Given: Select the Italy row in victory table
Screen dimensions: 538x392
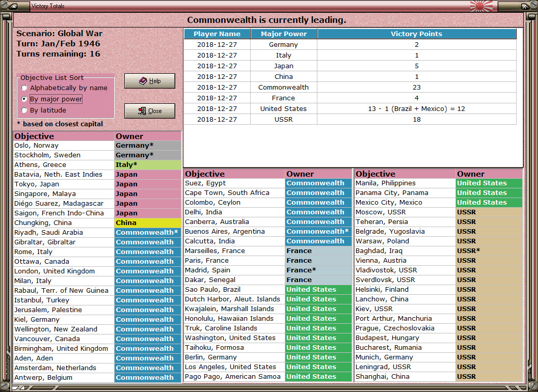Looking at the screenshot, I should (350, 55).
